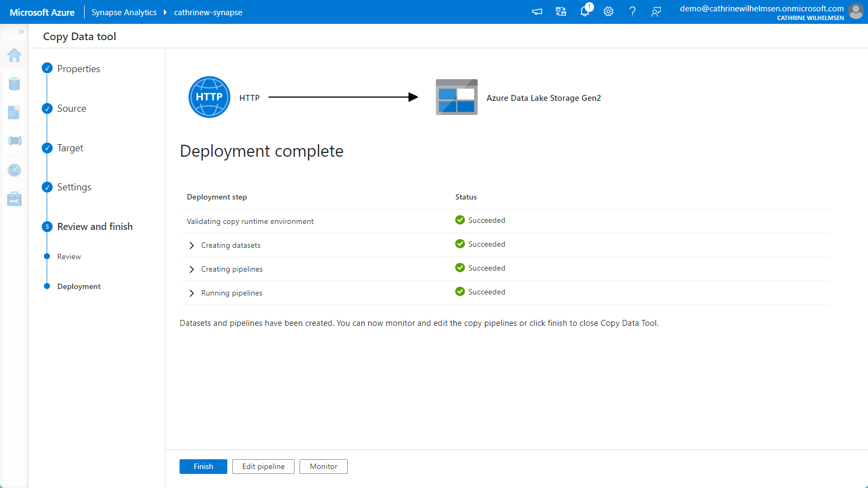Click the Edit pipeline button

pos(263,466)
